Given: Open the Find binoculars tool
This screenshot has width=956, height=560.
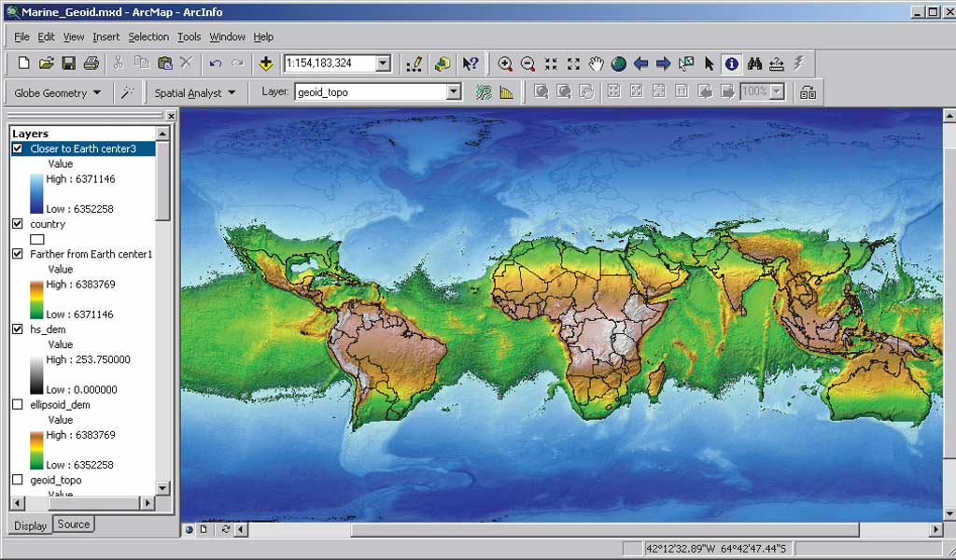Looking at the screenshot, I should coord(754,63).
